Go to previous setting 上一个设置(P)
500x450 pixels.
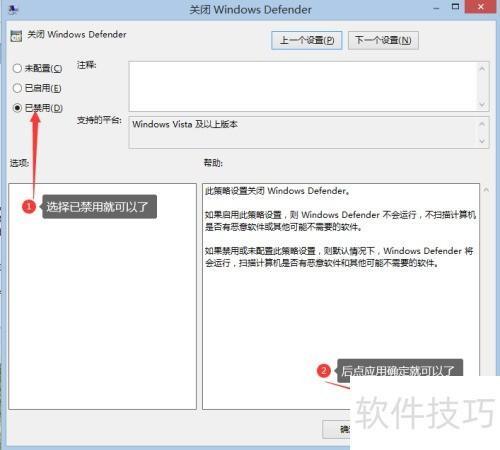pos(307,41)
